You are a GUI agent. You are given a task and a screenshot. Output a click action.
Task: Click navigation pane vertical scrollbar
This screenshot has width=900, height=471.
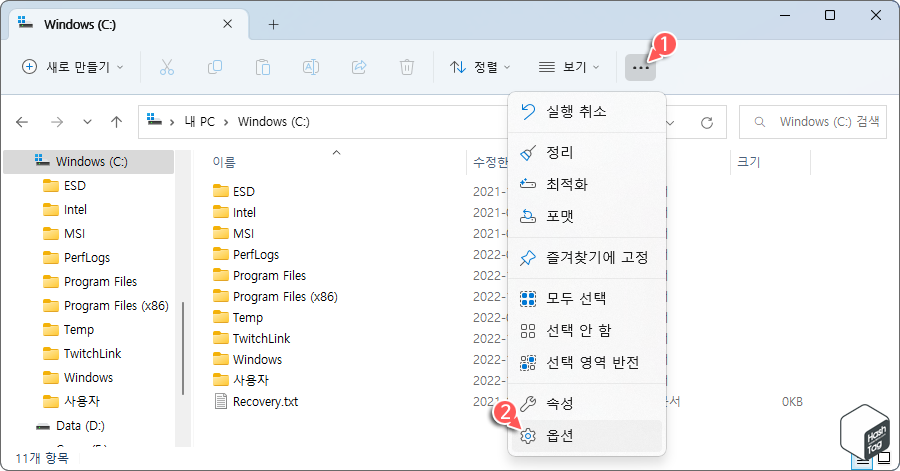click(x=183, y=348)
